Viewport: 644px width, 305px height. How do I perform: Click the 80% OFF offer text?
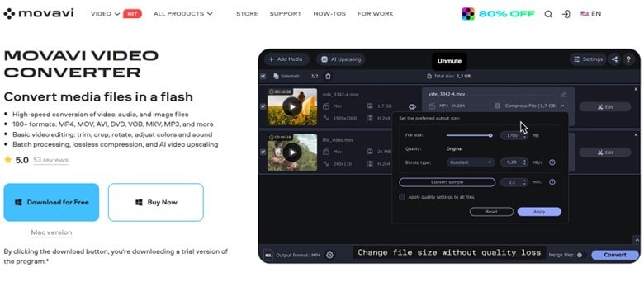pos(507,14)
